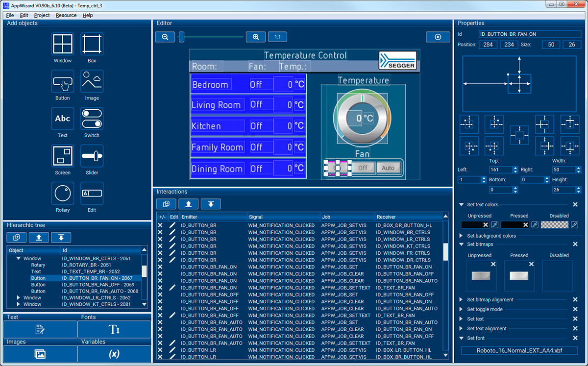Click the zoom in magnifier in Editor

(256, 37)
